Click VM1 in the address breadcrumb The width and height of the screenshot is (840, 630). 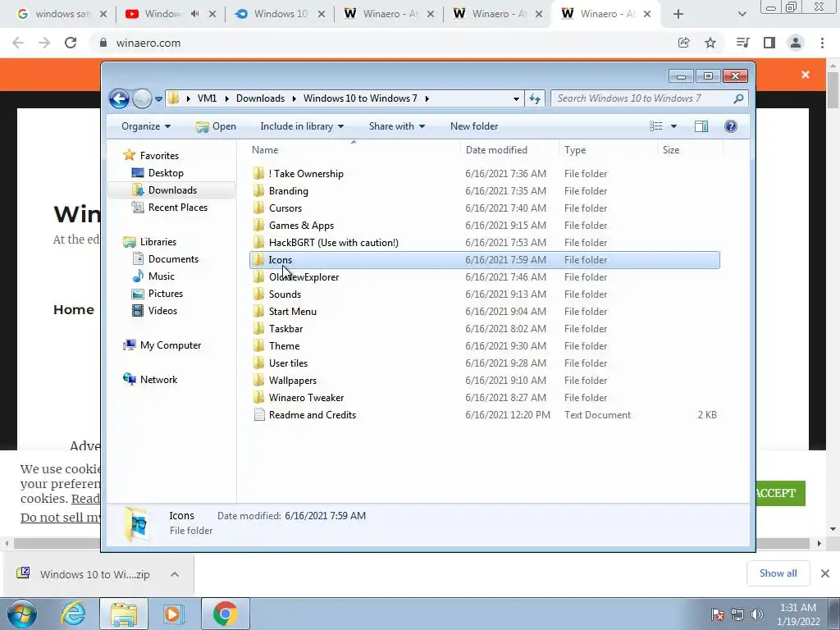point(207,98)
